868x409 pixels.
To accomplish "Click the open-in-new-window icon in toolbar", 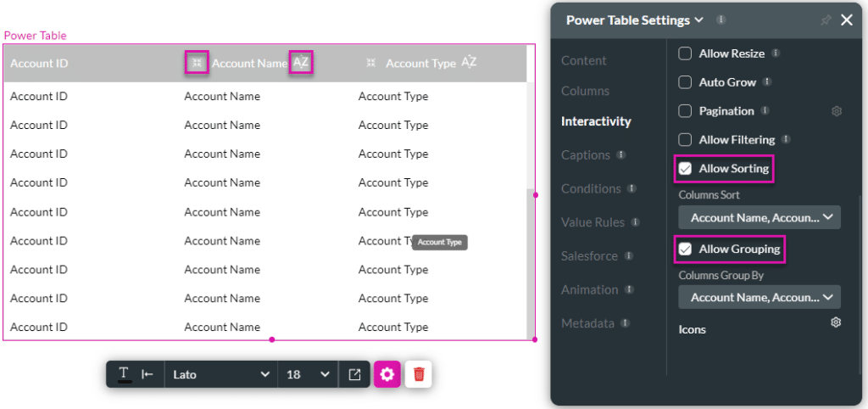I will click(354, 374).
